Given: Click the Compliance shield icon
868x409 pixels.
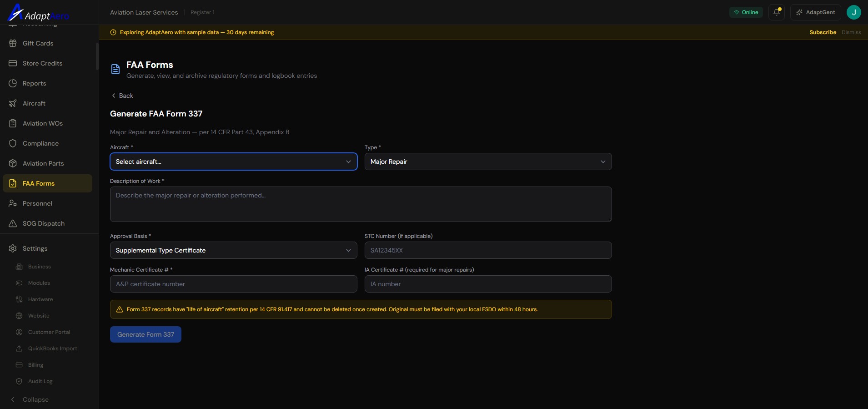Looking at the screenshot, I should tap(13, 143).
